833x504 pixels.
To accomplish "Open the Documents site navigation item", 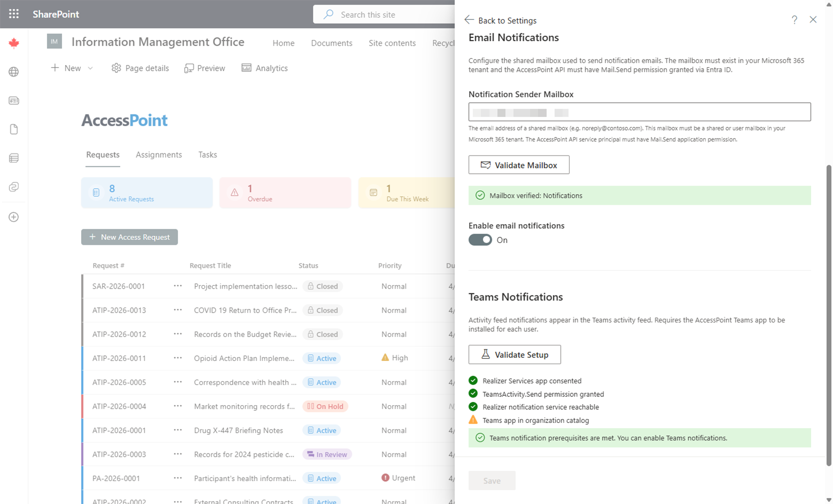I will 332,43.
